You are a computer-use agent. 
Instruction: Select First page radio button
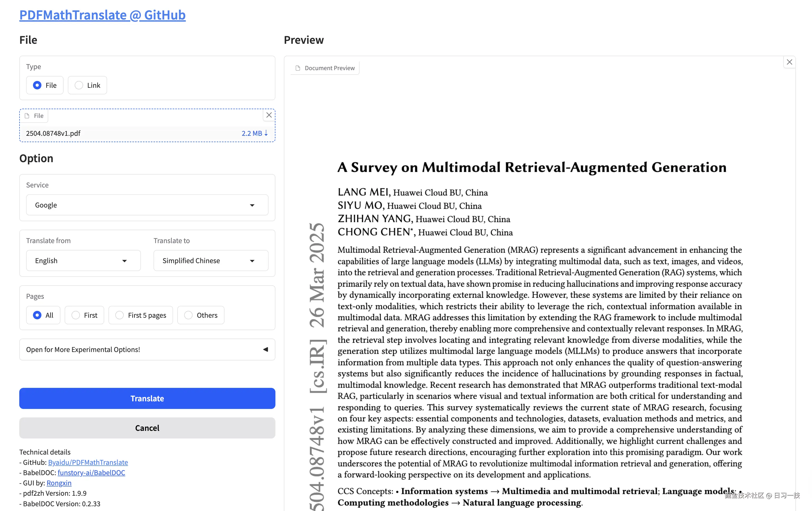pyautogui.click(x=76, y=315)
